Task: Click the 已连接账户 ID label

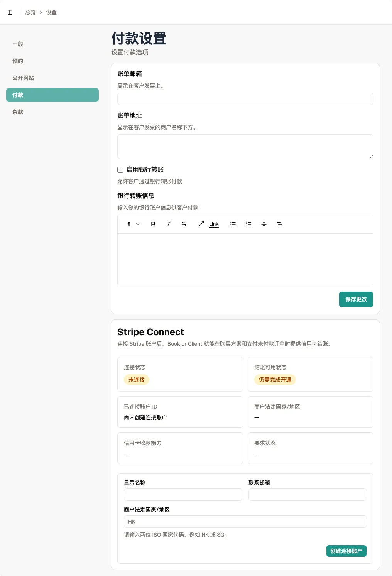Action: tap(140, 407)
